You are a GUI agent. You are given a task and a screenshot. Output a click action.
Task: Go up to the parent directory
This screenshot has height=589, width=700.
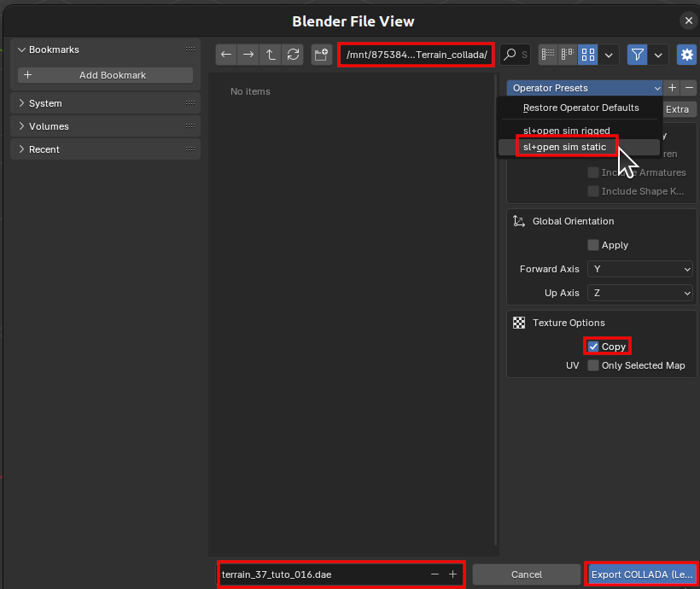pos(271,55)
